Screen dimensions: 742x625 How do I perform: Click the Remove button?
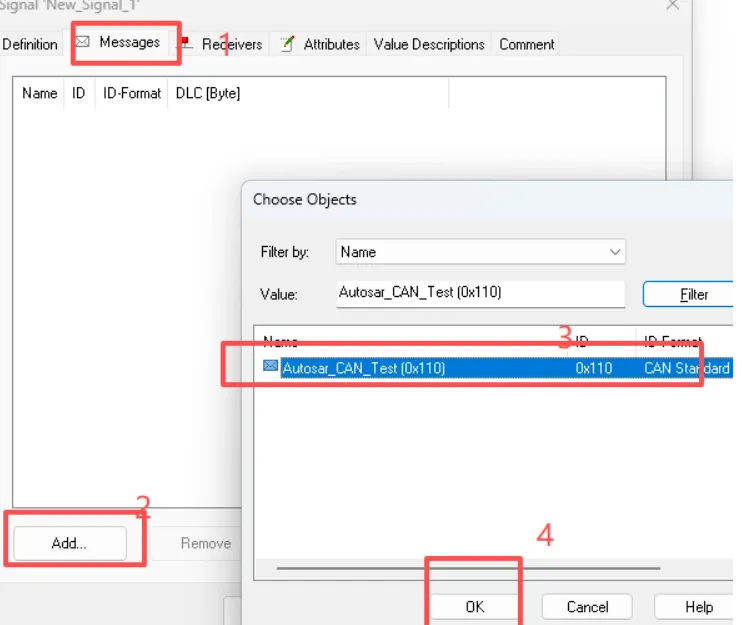206,543
